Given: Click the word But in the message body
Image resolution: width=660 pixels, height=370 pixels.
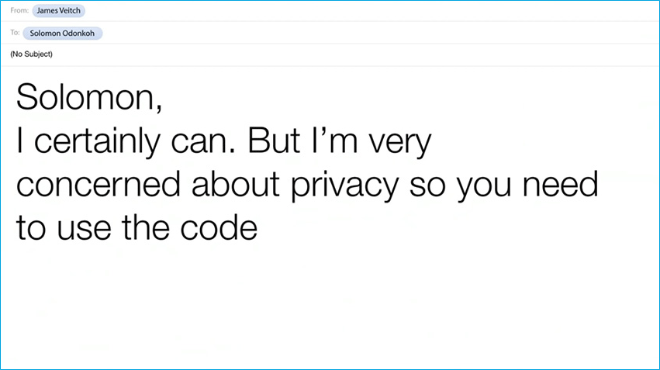Looking at the screenshot, I should click(x=274, y=140).
